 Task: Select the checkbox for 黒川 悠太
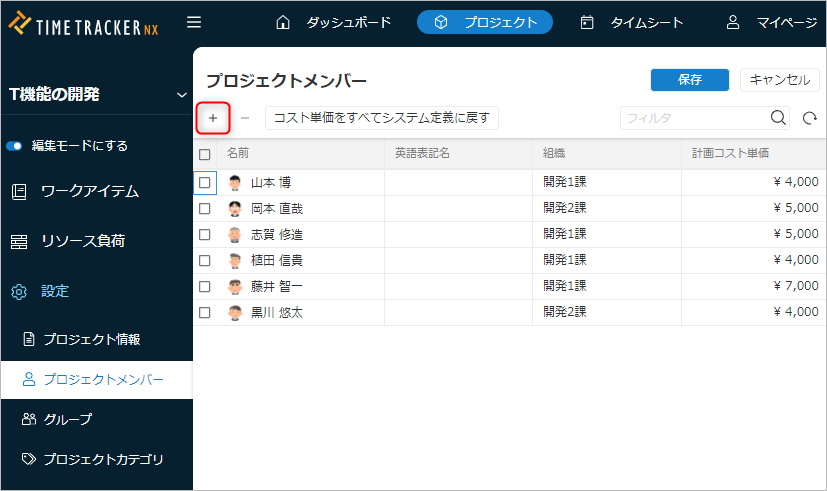point(205,313)
